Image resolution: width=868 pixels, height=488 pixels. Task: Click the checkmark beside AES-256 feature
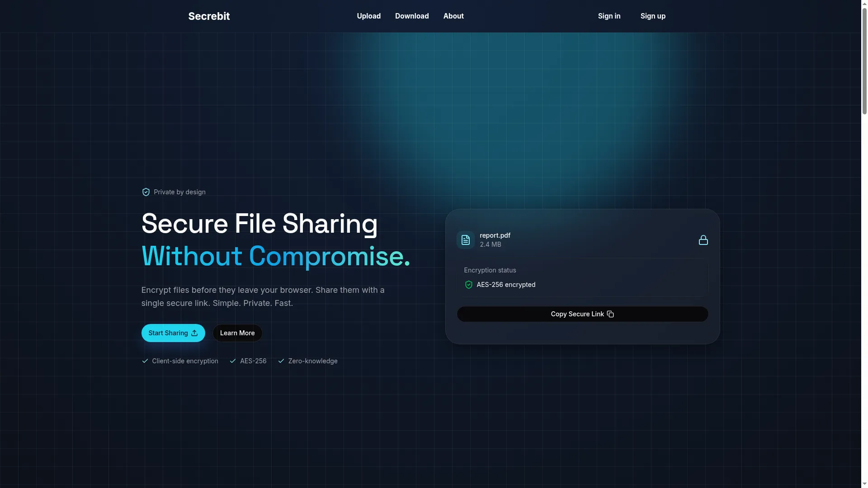tap(233, 361)
